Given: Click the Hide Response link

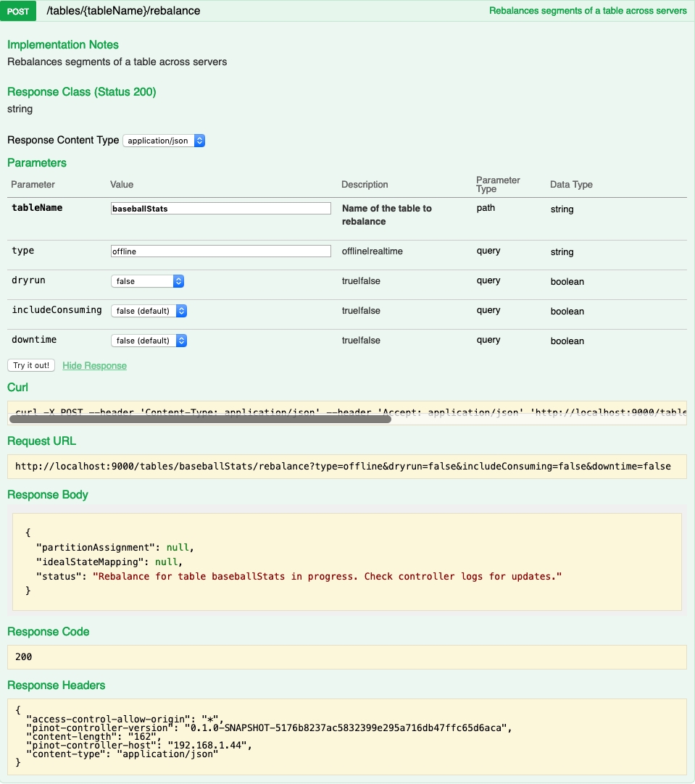Looking at the screenshot, I should click(x=94, y=366).
